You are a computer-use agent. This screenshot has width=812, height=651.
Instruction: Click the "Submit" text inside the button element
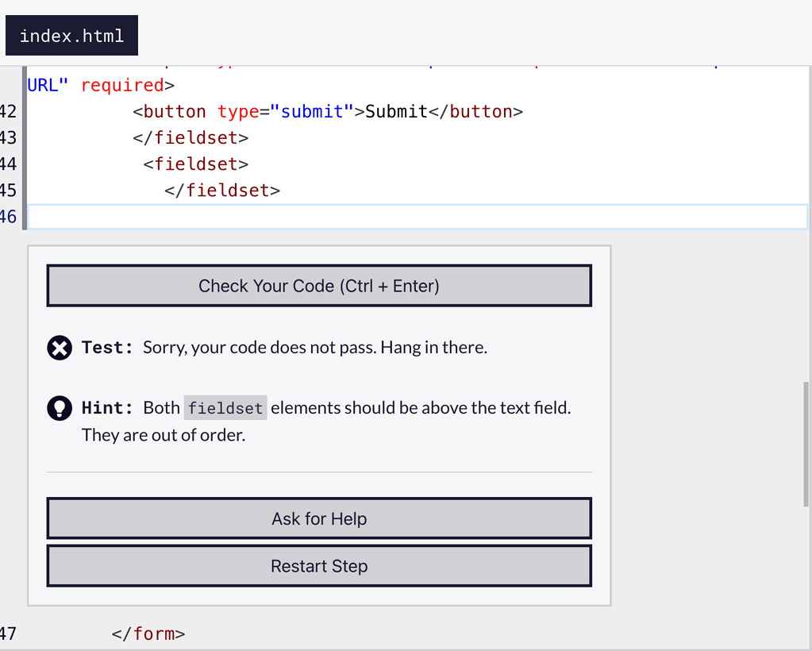pyautogui.click(x=396, y=112)
